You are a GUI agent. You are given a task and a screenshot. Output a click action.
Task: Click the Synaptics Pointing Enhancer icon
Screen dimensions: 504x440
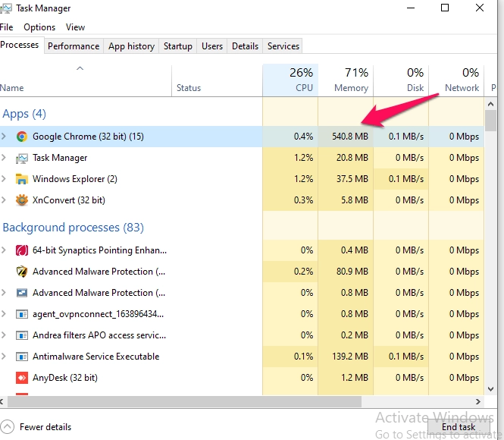coord(22,250)
